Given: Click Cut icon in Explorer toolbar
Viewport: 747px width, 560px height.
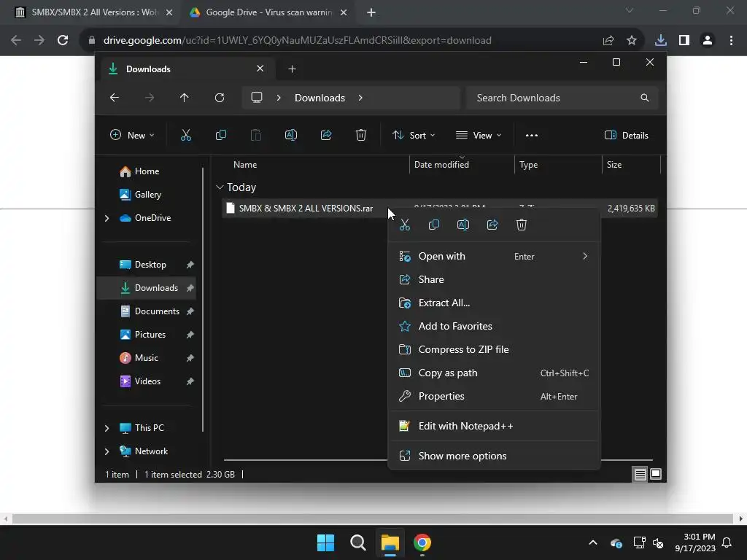Looking at the screenshot, I should [186, 135].
